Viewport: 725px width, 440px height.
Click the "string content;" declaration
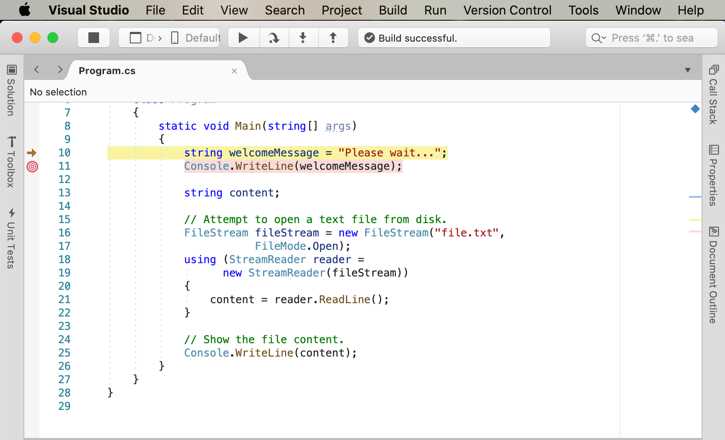[232, 193]
